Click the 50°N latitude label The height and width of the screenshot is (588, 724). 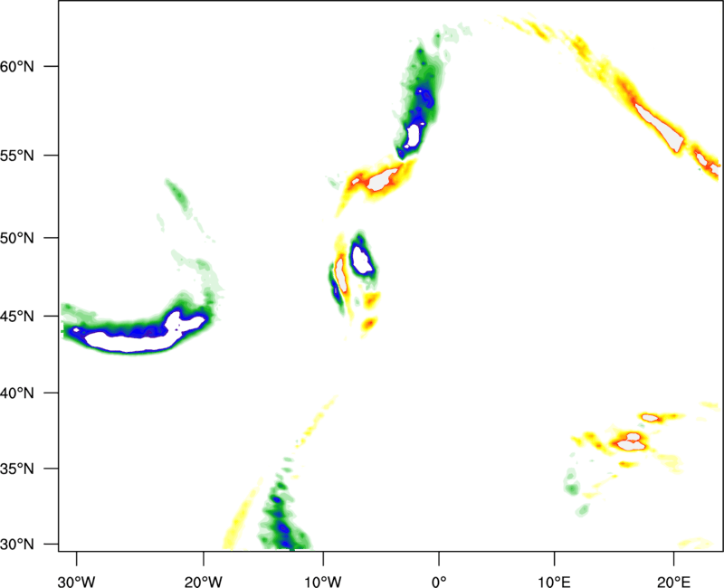click(x=17, y=238)
